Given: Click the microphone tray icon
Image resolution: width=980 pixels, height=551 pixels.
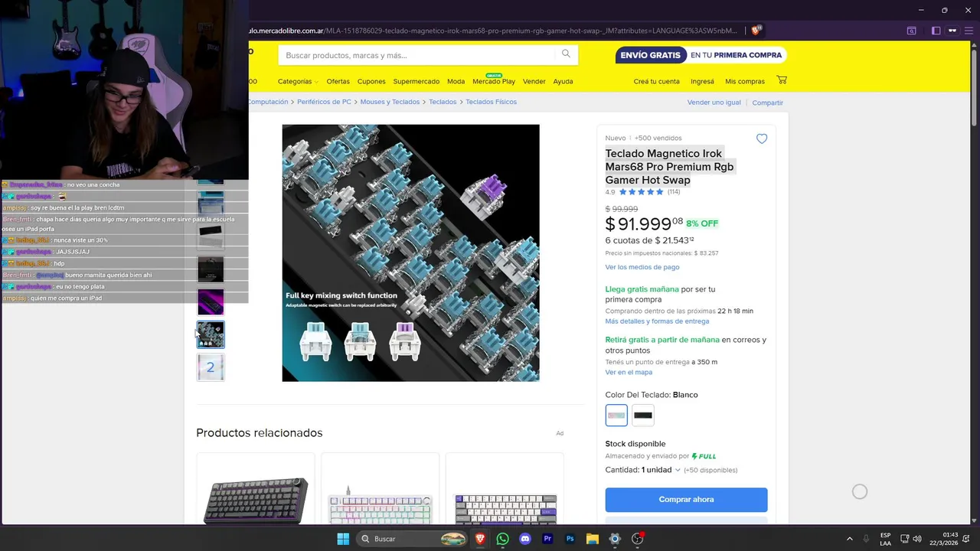Looking at the screenshot, I should pos(867,539).
